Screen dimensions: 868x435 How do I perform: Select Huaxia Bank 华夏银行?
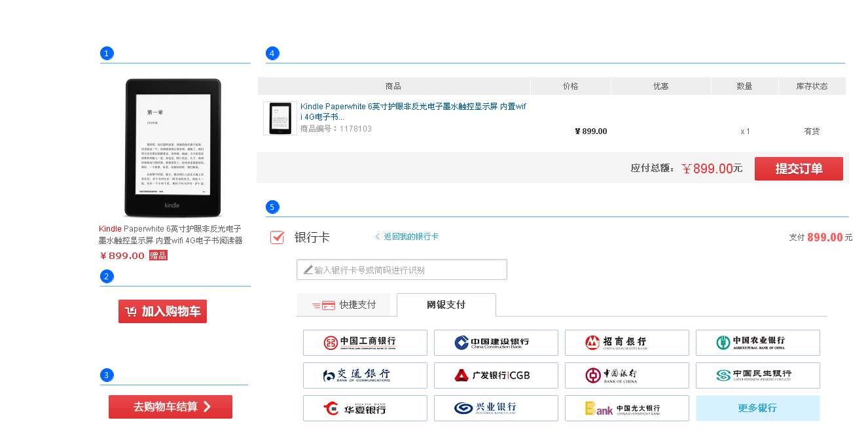(x=365, y=408)
